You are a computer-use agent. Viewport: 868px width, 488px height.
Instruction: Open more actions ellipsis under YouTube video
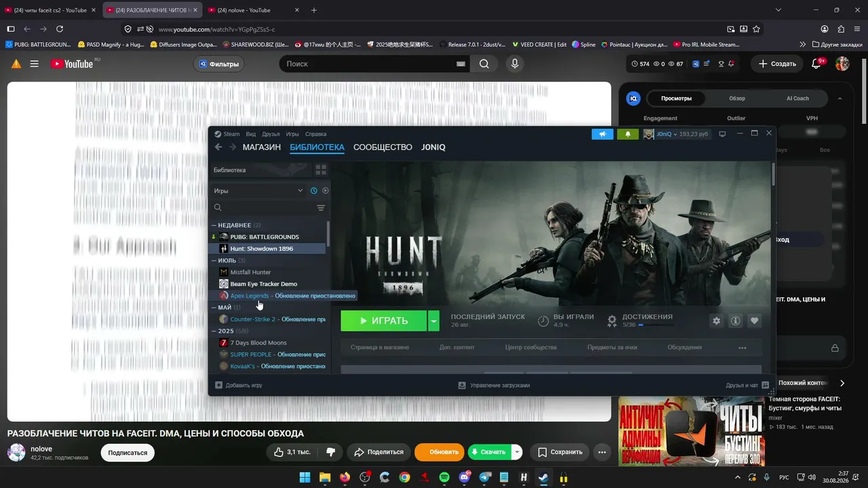[x=601, y=452]
